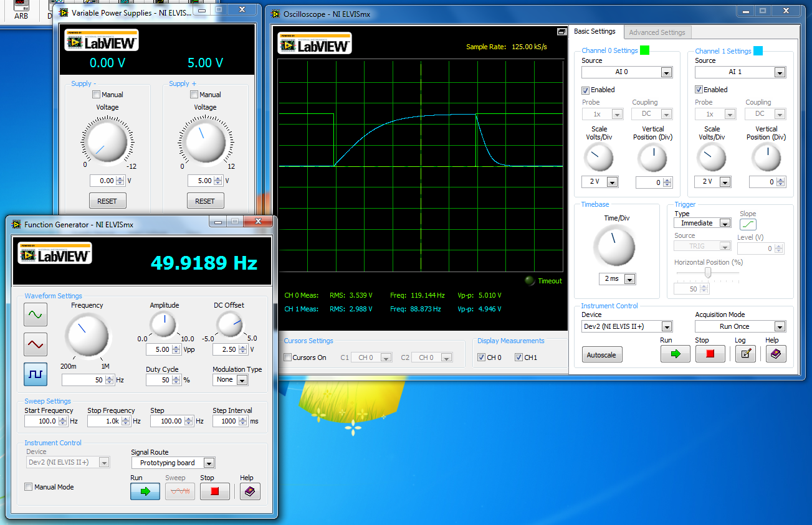Screen dimensions: 812x525
Task: Toggle CH 0 display measurements checkbox
Action: point(481,357)
